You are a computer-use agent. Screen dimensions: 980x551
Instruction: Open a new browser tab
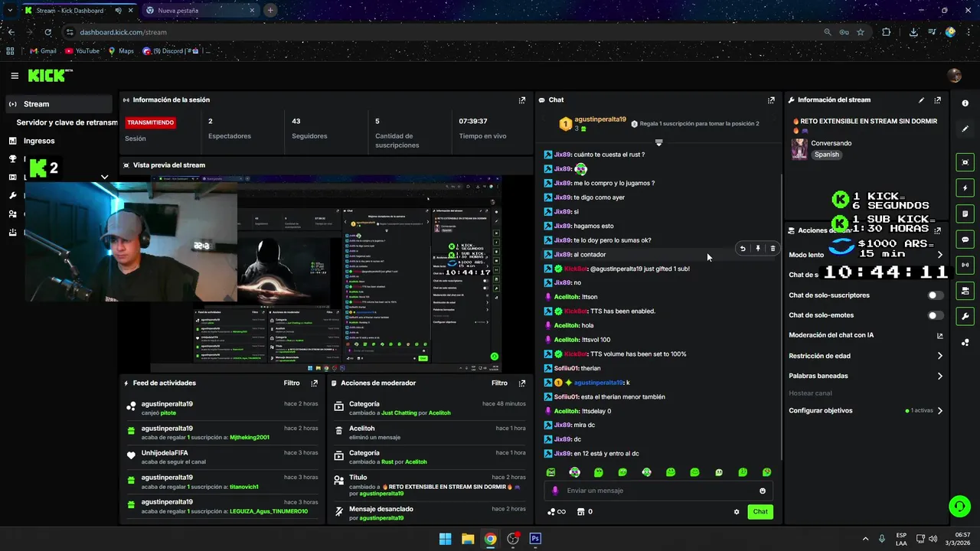270,11
